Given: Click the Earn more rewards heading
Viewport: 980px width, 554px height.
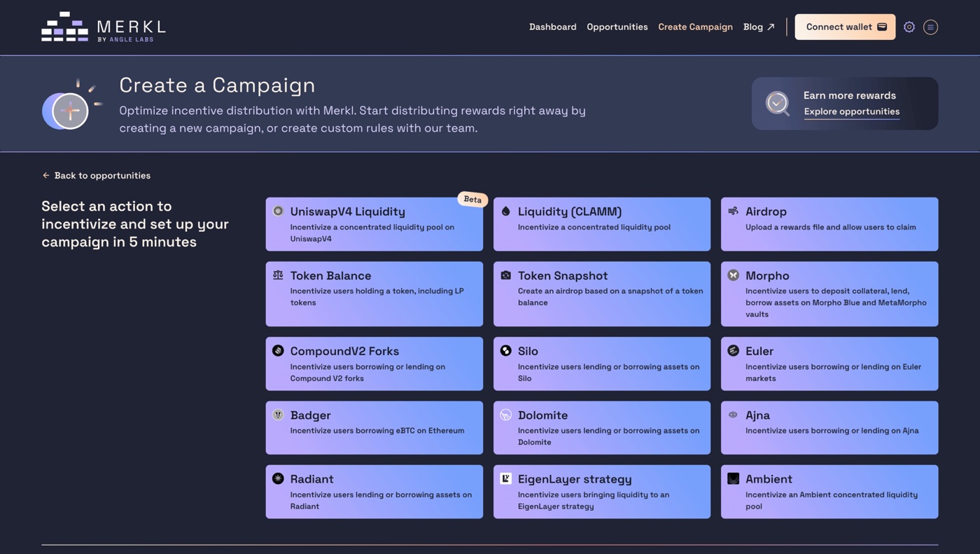Looking at the screenshot, I should 849,95.
